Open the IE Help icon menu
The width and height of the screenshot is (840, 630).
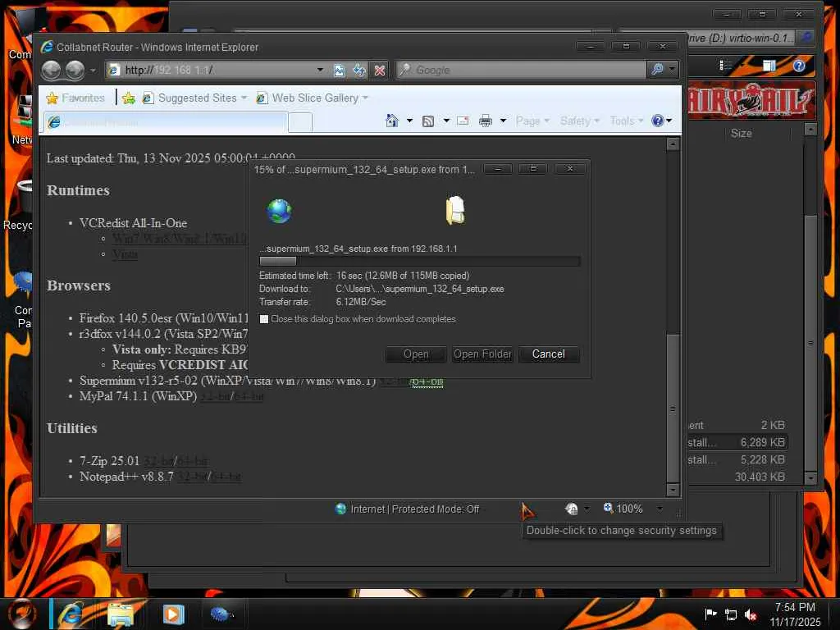[661, 121]
